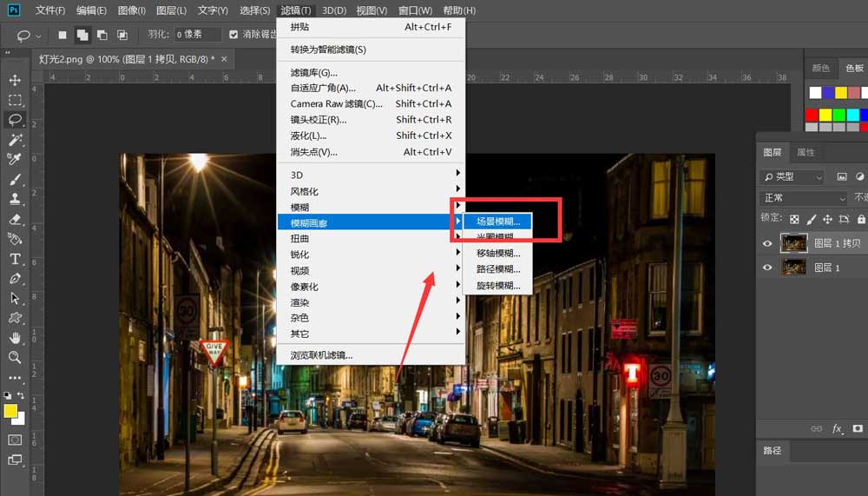Select the Clone Stamp tool
Viewport: 868px width, 496px height.
pyautogui.click(x=15, y=199)
